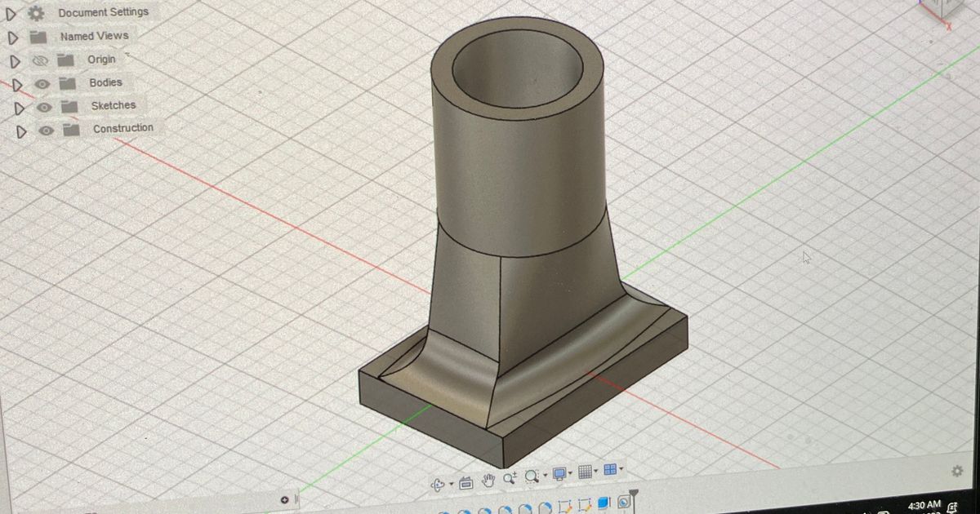980x514 pixels.
Task: Open the Display Settings dropdown arrow
Action: pos(570,473)
